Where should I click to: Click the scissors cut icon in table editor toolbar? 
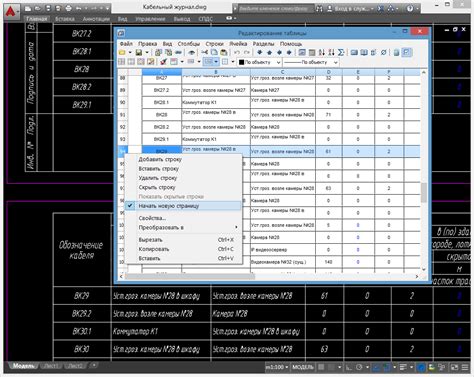[204, 53]
